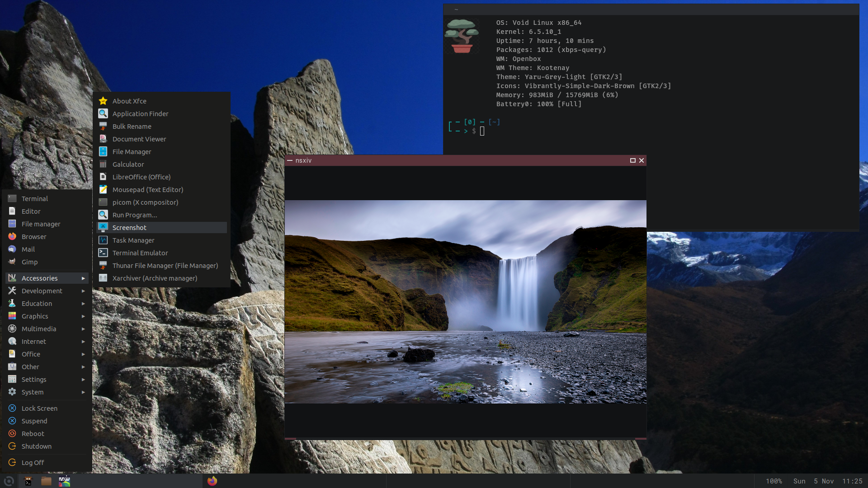The image size is (868, 488).
Task: Click the Mousepad notepad icon
Action: point(103,189)
